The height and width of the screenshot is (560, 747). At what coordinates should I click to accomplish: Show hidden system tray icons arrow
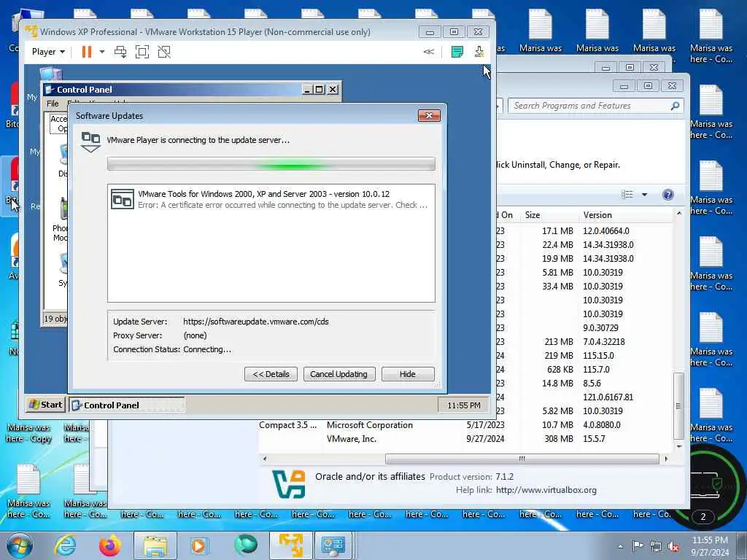(620, 546)
